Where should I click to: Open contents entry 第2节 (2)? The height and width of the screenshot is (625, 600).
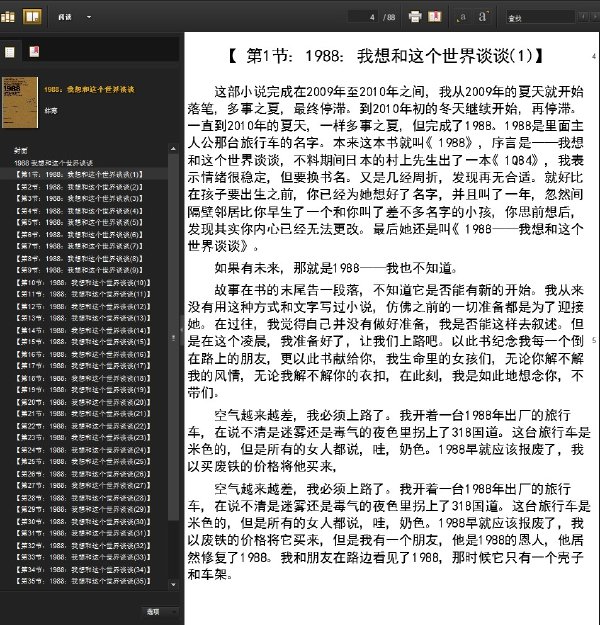click(x=79, y=187)
